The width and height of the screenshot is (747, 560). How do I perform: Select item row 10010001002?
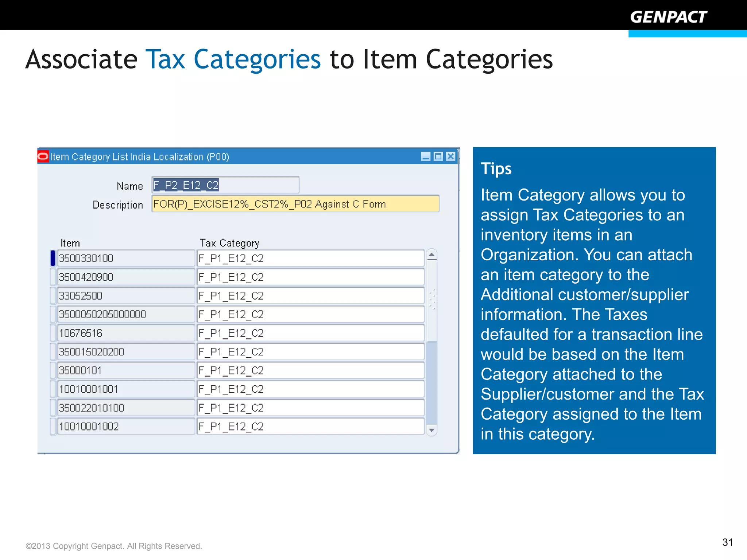tap(126, 427)
